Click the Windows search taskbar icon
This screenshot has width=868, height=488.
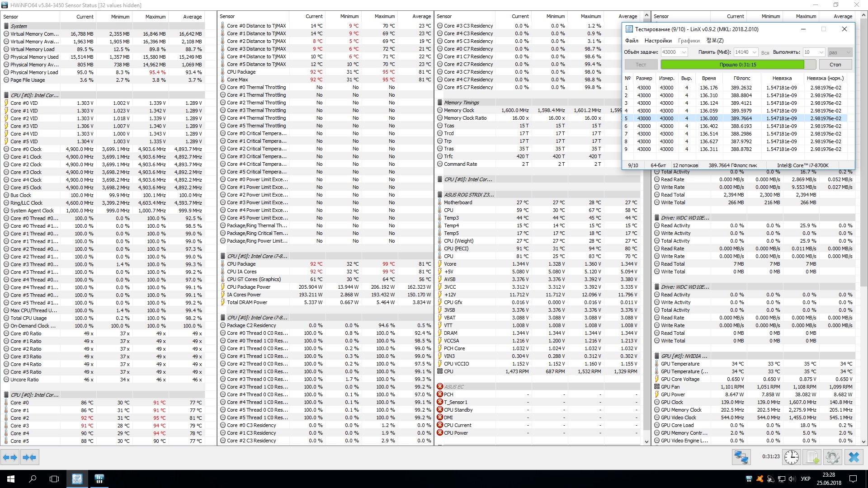(33, 479)
